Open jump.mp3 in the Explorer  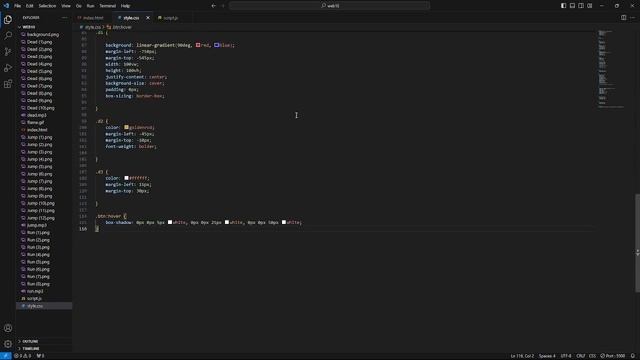pos(37,225)
